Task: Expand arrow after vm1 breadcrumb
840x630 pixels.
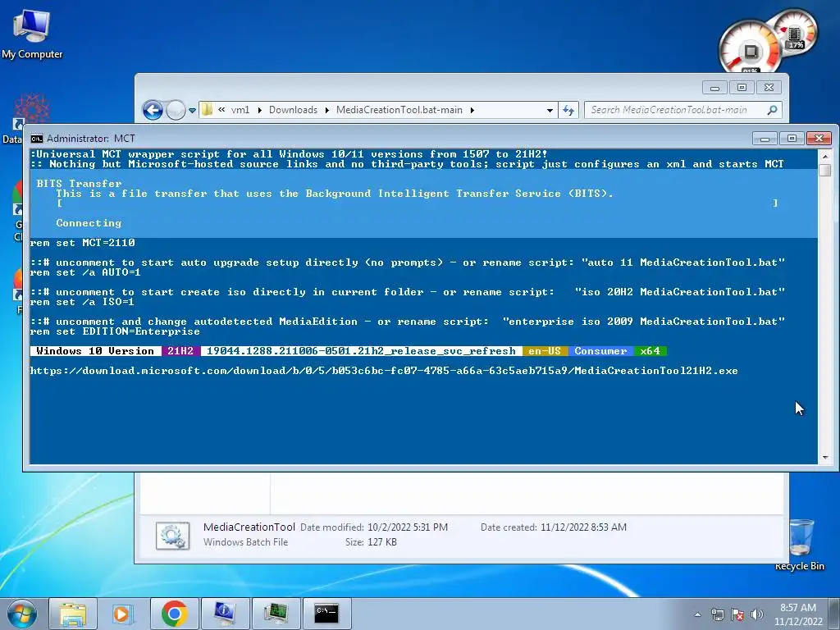Action: pos(260,111)
